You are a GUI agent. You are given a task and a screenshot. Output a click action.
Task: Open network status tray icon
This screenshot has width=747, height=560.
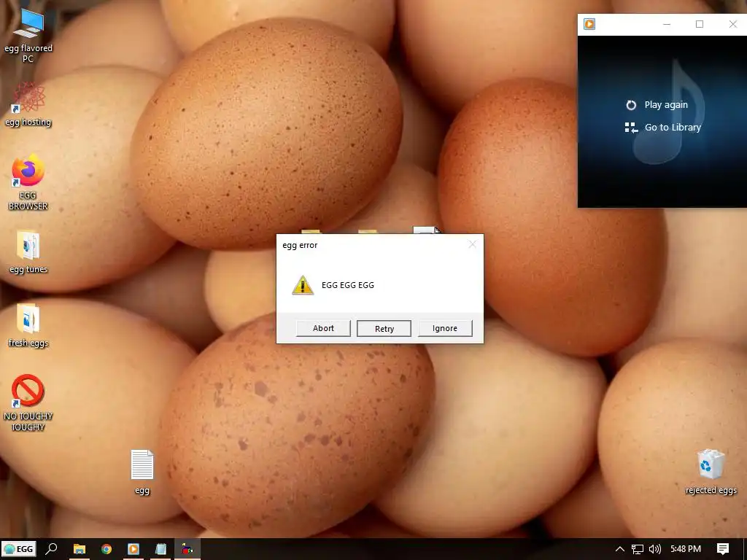pyautogui.click(x=638, y=549)
